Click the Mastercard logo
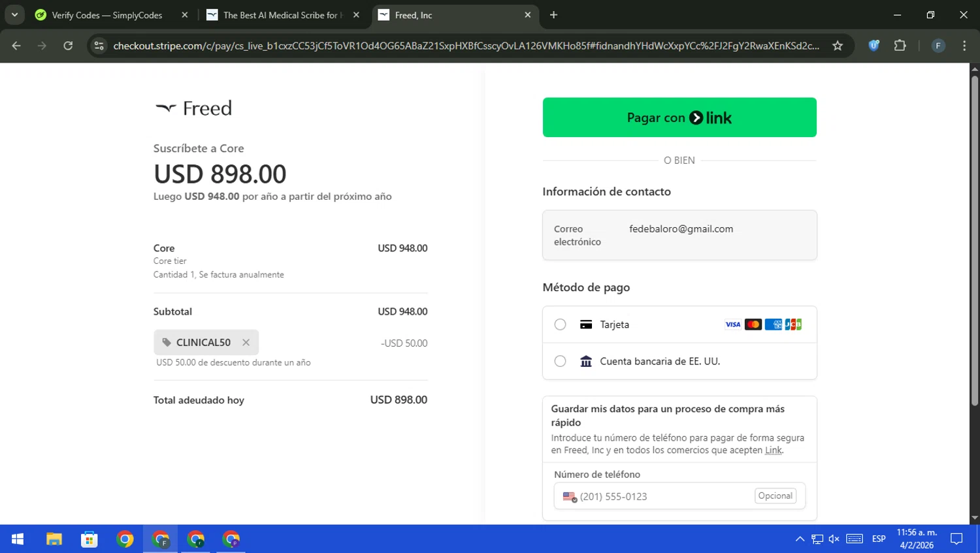Image resolution: width=980 pixels, height=553 pixels. point(753,324)
